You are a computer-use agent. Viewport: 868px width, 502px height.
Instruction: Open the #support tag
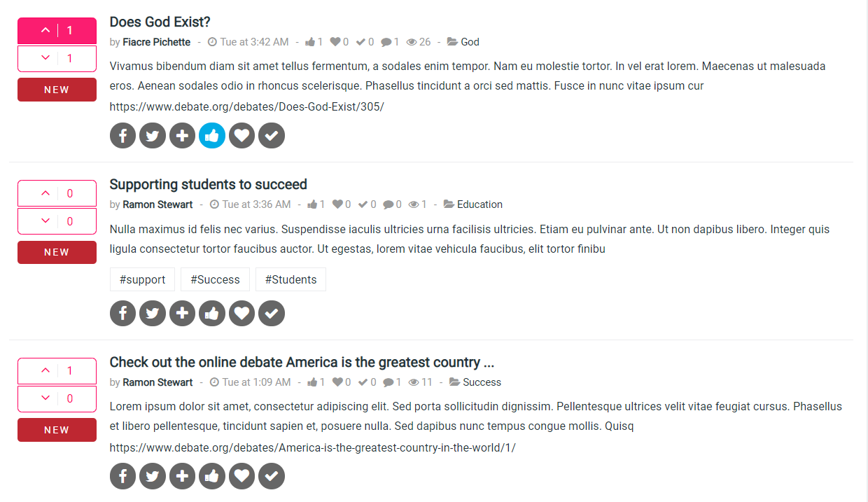pyautogui.click(x=142, y=279)
